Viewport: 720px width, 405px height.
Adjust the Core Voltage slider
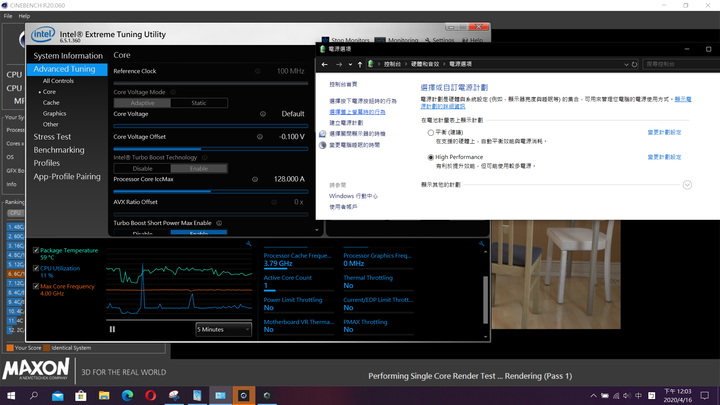[x=211, y=125]
